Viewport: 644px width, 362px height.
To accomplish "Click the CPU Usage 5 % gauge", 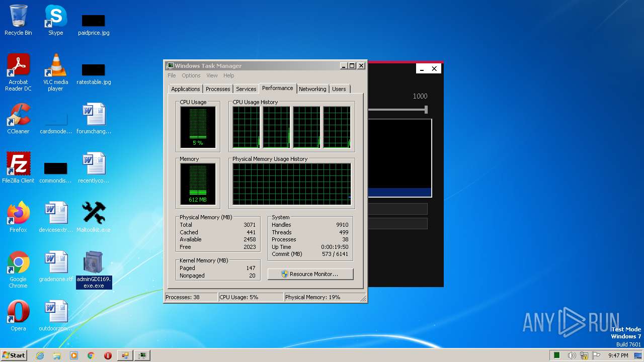I will (198, 127).
